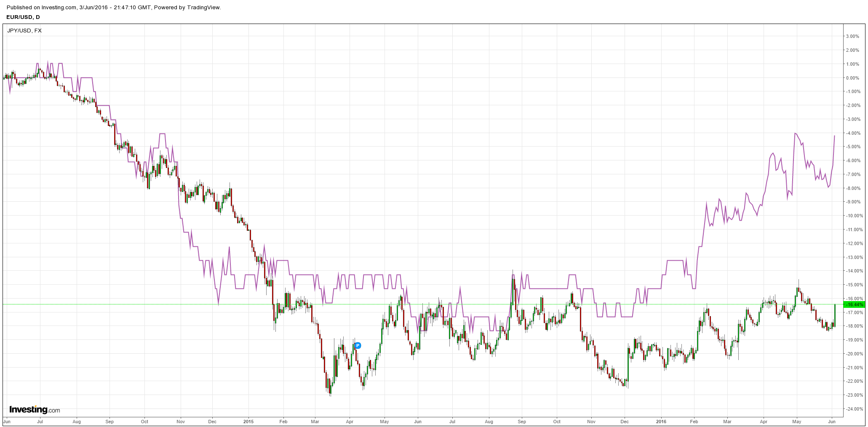Click the Investing.com logo
Image resolution: width=868 pixels, height=427 pixels.
[x=35, y=410]
